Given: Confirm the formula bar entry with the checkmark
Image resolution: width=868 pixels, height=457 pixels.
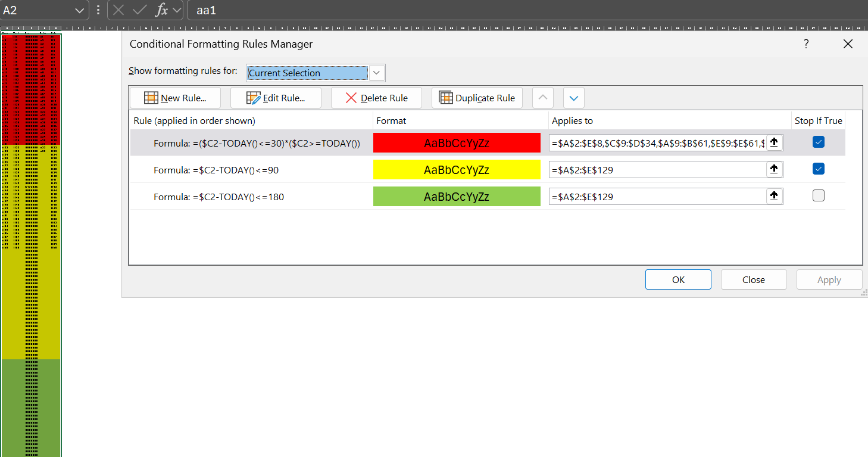Looking at the screenshot, I should pos(140,10).
